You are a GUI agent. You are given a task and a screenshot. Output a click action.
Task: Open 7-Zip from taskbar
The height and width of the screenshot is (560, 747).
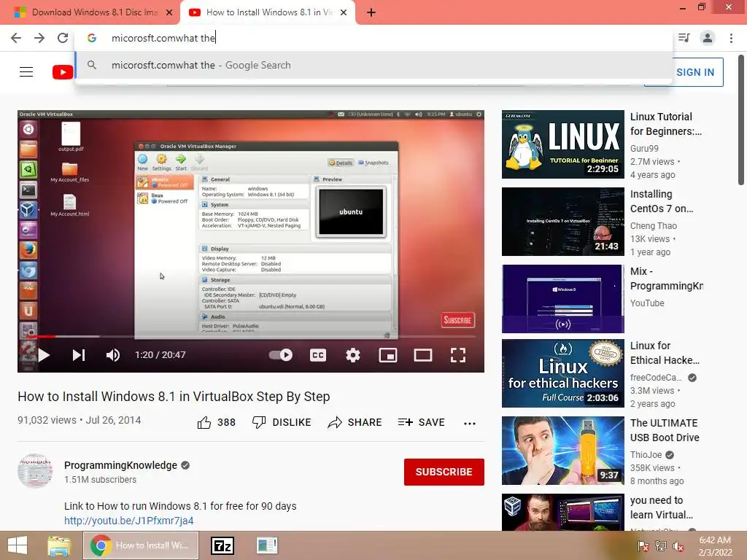tap(222, 545)
